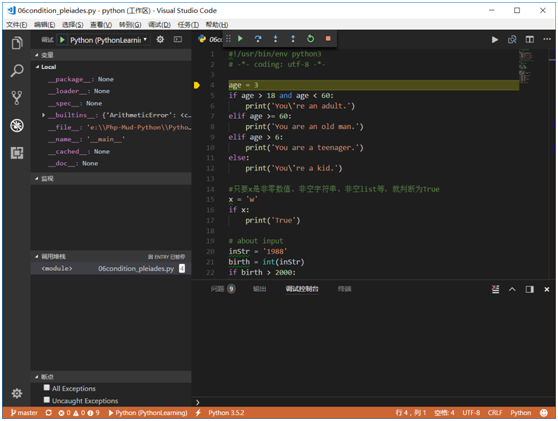Click the debug Restart icon
The image size is (558, 421).
point(311,38)
